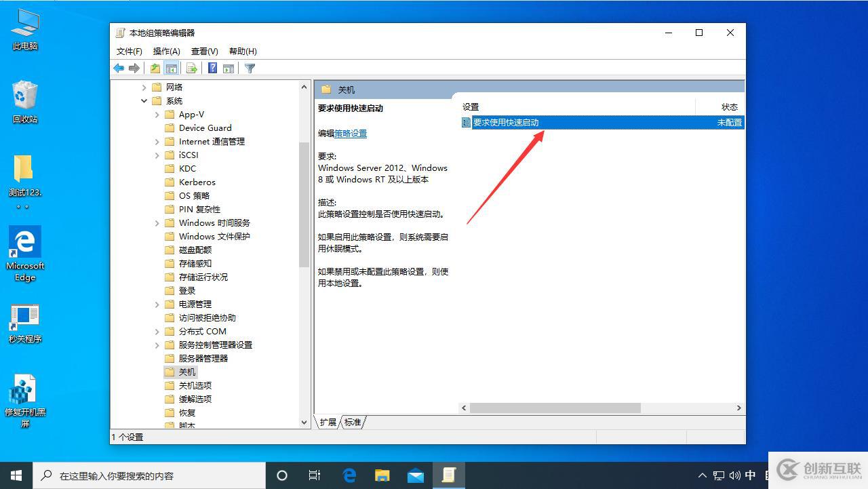Click the volume speaker icon in the tray
The width and height of the screenshot is (868, 489).
pos(734,475)
